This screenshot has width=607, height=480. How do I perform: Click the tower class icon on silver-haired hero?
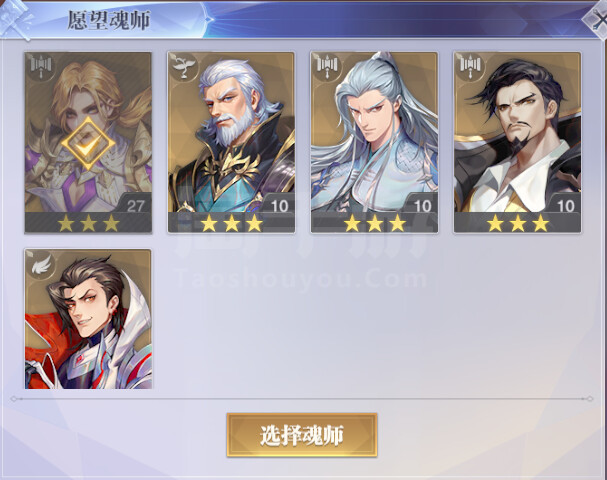(328, 65)
